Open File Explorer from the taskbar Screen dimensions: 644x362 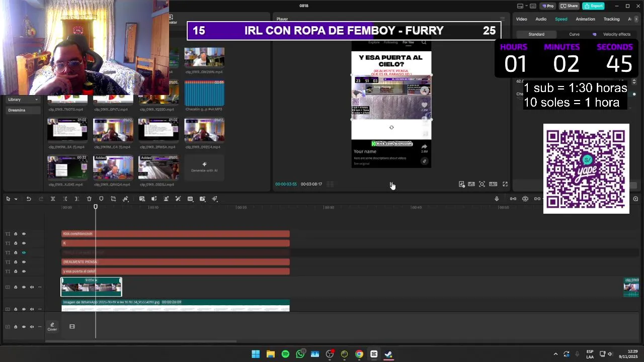270,354
